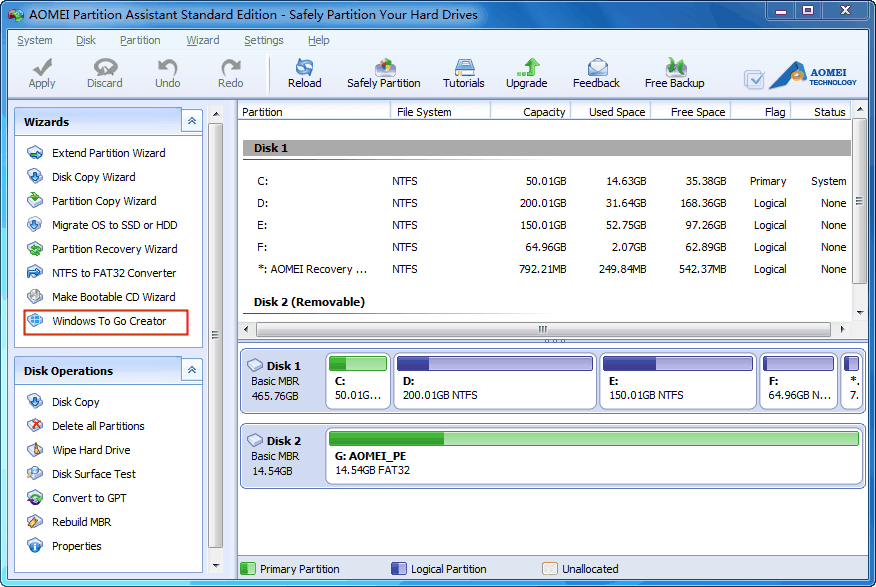This screenshot has height=587, width=876.
Task: Click the Partition Copy Wizard icon
Action: coord(35,200)
